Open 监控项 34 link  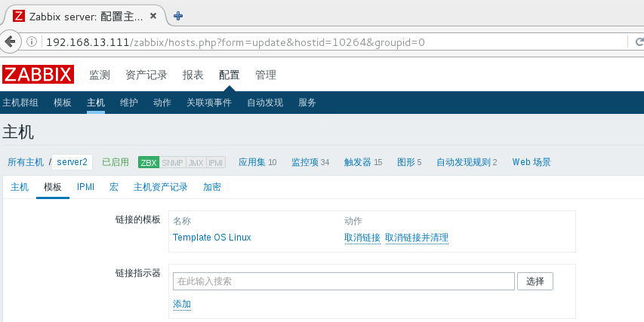point(310,162)
